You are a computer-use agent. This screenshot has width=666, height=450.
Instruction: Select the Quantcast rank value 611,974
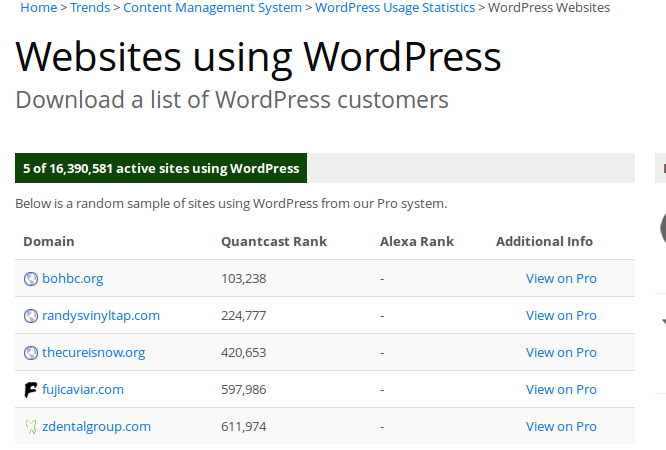click(244, 427)
